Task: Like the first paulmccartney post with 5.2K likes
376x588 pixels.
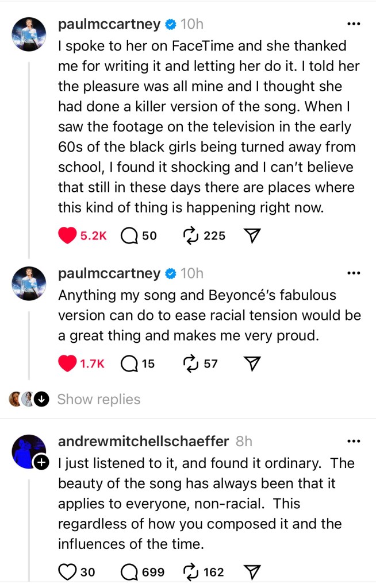Action: point(68,235)
